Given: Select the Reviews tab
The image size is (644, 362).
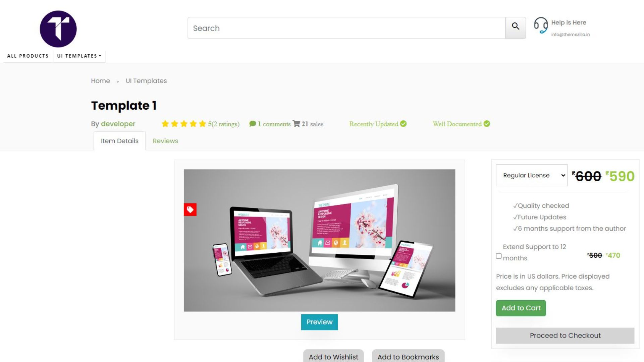Looking at the screenshot, I should [x=165, y=140].
